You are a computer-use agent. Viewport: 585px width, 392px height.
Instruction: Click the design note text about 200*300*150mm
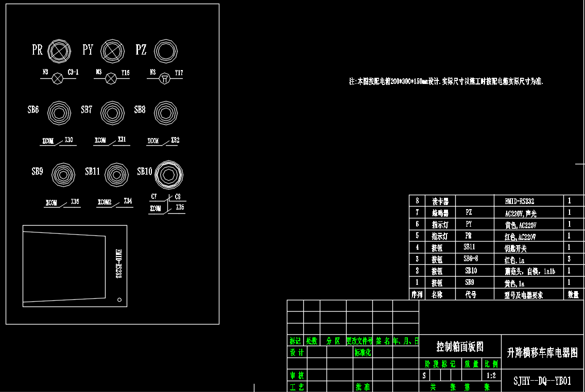pyautogui.click(x=446, y=81)
